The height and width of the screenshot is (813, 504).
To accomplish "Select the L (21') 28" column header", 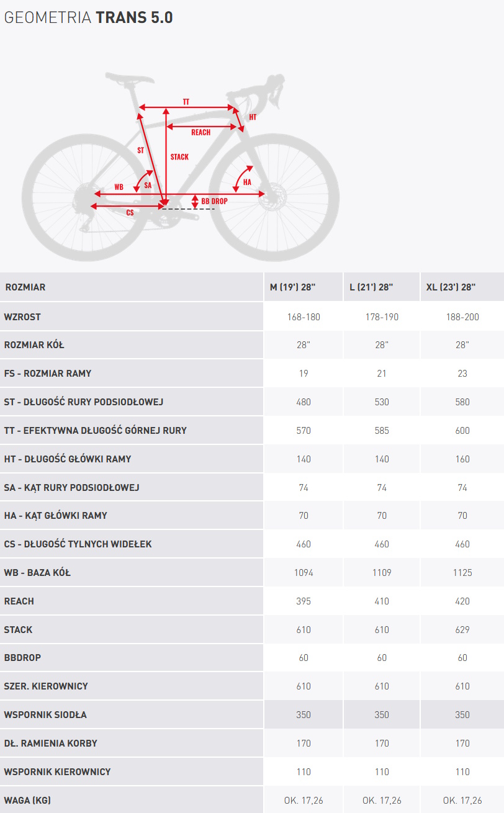I will (371, 287).
